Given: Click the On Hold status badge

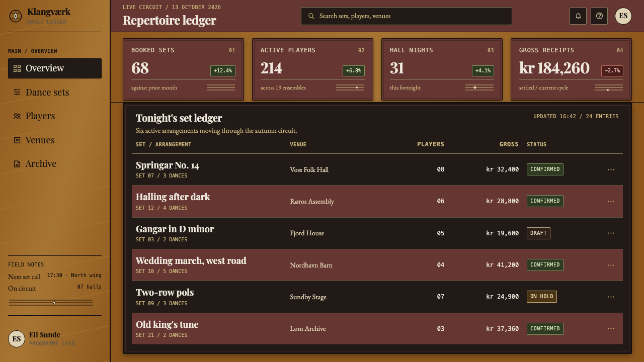Looking at the screenshot, I should tap(542, 297).
